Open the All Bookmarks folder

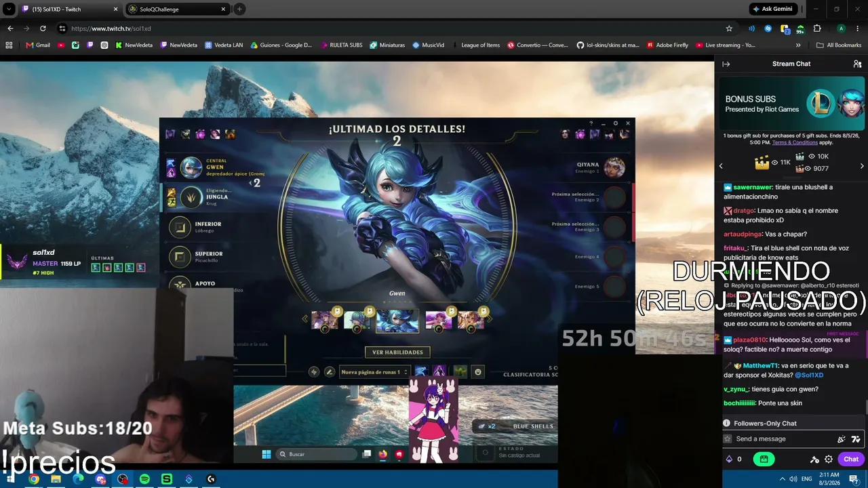click(x=839, y=45)
